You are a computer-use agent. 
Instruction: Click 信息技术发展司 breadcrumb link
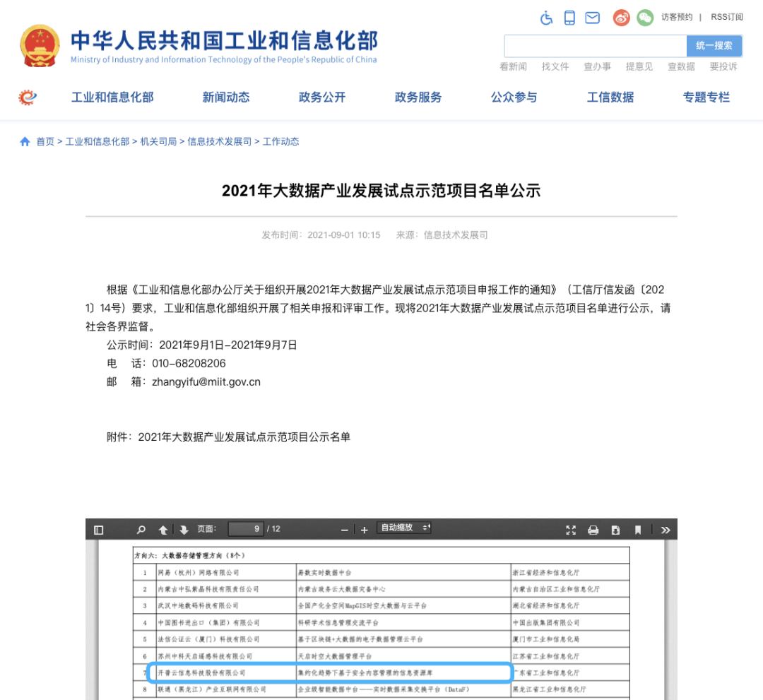(x=219, y=141)
